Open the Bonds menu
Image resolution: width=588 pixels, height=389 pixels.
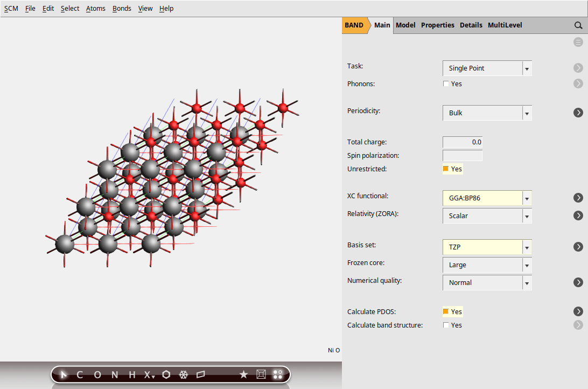tap(122, 8)
